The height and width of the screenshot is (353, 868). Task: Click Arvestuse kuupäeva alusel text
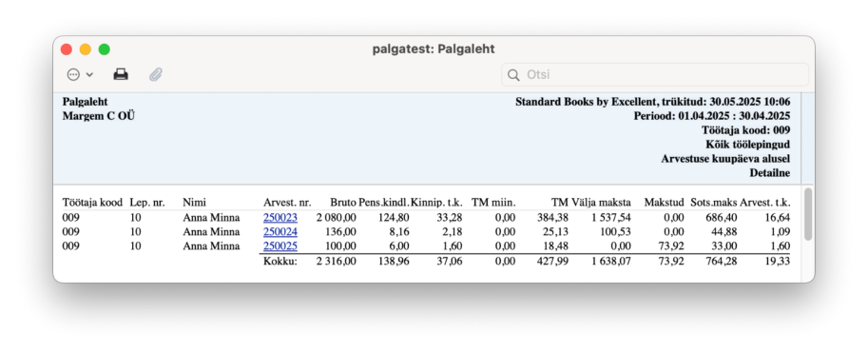[725, 159]
